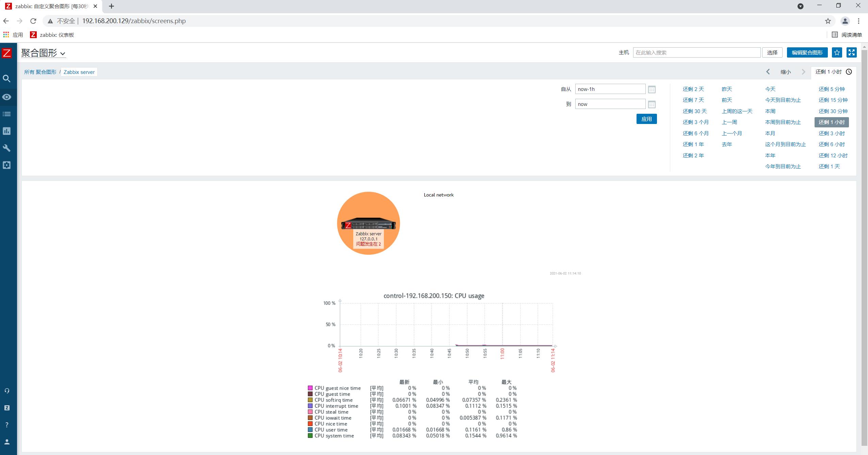Select 今年到目前为止 time range

point(783,167)
